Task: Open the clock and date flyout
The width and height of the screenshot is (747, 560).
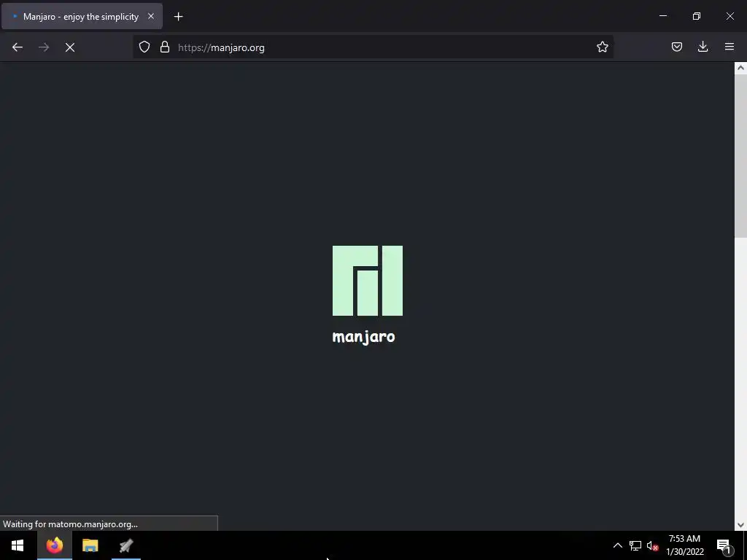Action: point(684,545)
